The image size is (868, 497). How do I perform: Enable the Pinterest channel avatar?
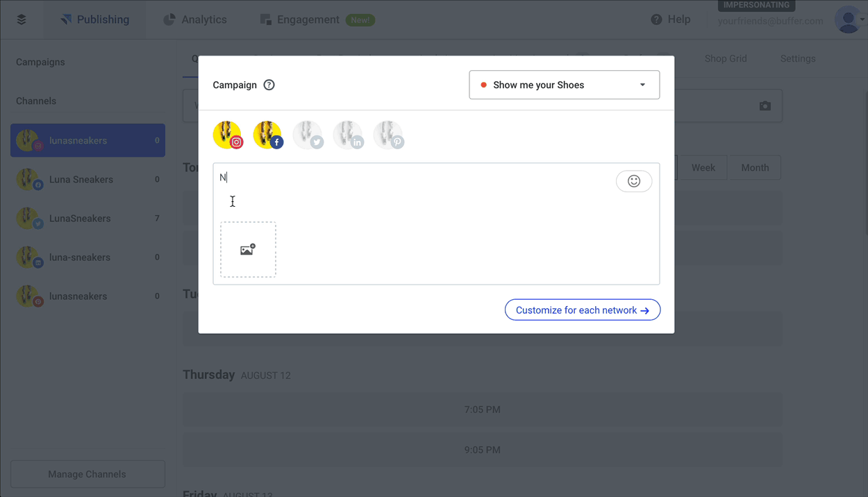tap(388, 135)
